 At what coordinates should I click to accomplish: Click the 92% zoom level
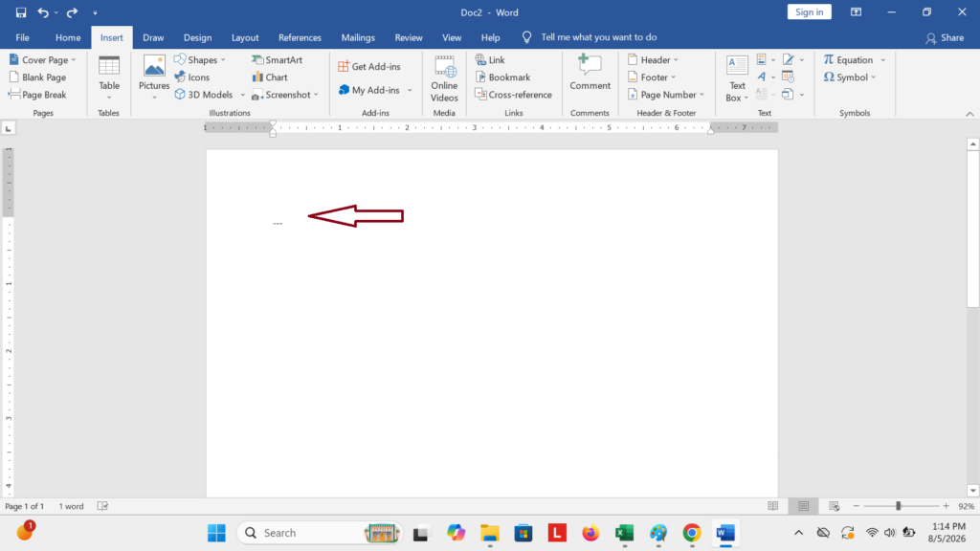pos(967,506)
